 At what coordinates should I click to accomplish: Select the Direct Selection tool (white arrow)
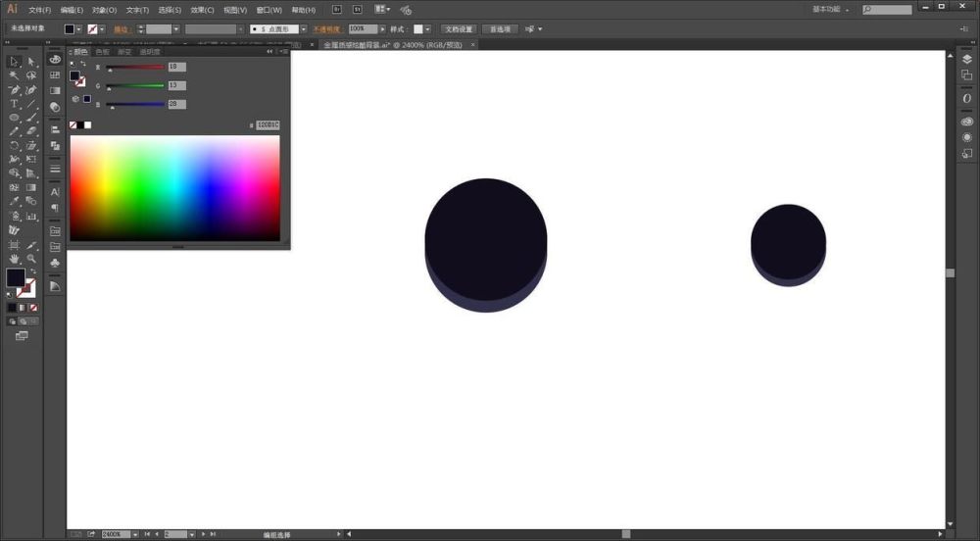click(31, 62)
